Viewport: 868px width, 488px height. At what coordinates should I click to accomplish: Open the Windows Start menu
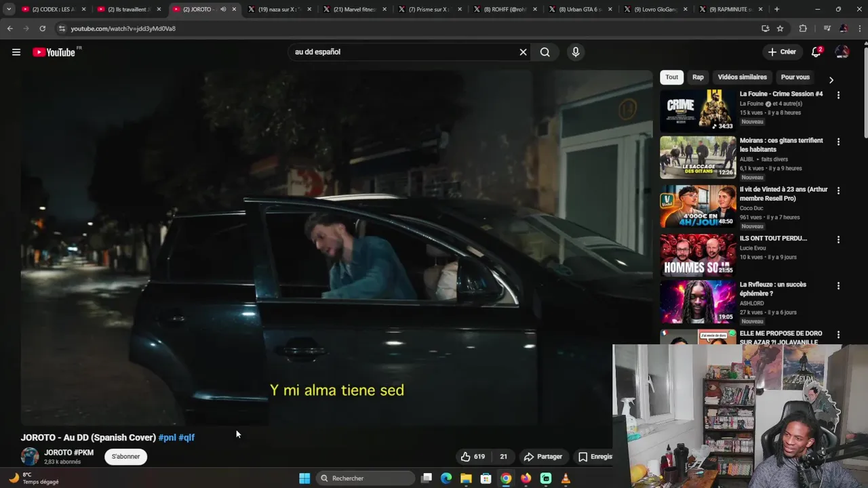click(x=304, y=479)
